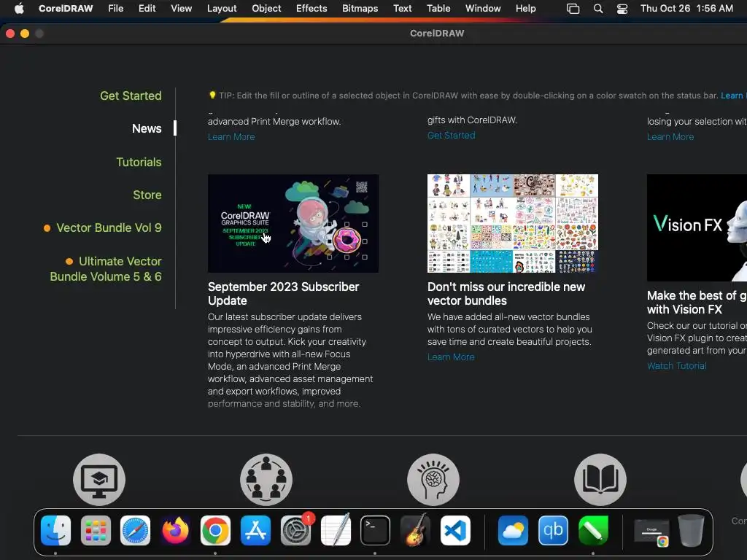The width and height of the screenshot is (747, 560).
Task: Click the date and time in menu bar
Action: pyautogui.click(x=686, y=9)
